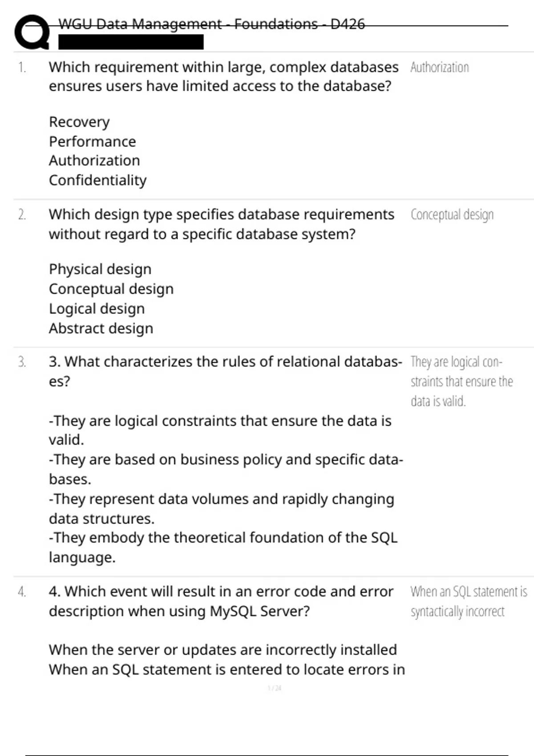Pick the Abstract design option

tap(101, 328)
